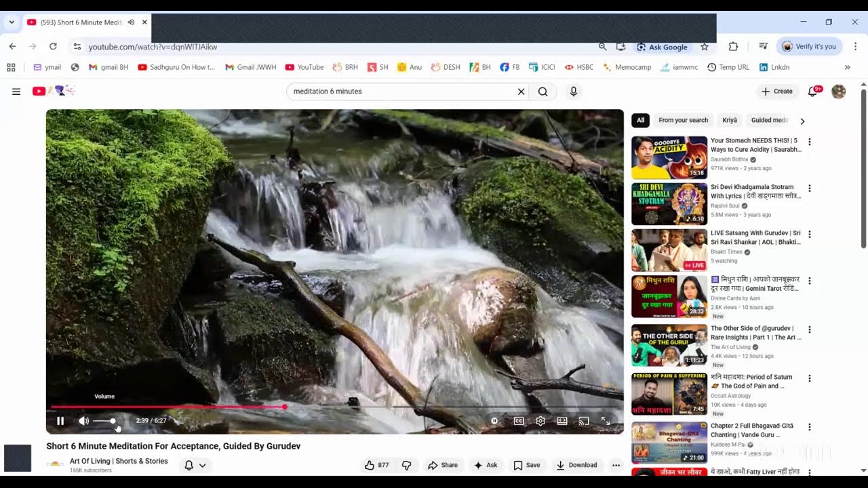The height and width of the screenshot is (488, 868).
Task: Open more actions ellipsis under video
Action: [x=616, y=465]
